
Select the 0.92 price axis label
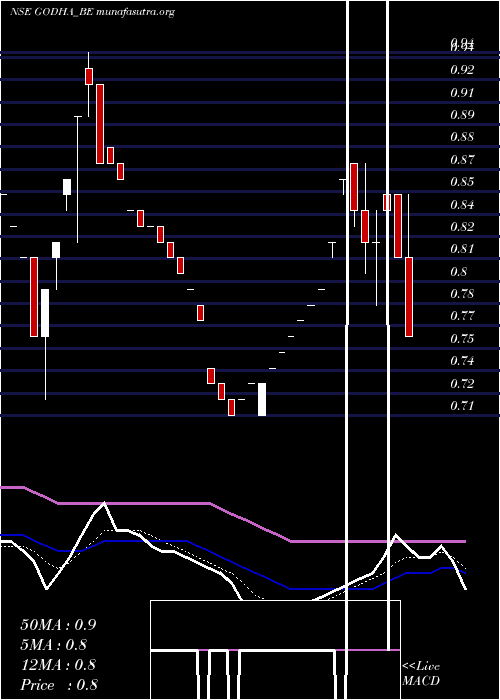[462, 70]
